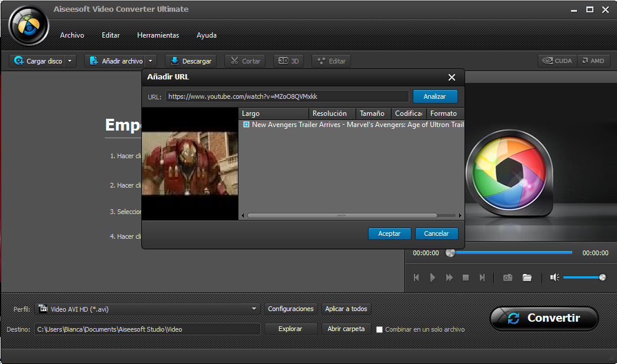617x364 pixels.
Task: Click the playback progress slider handle
Action: click(450, 253)
